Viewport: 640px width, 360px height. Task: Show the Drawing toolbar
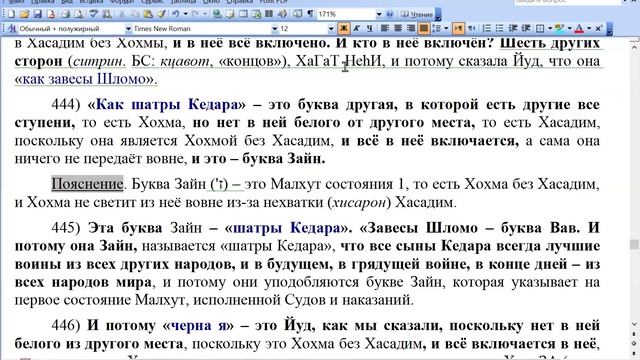tap(282, 14)
